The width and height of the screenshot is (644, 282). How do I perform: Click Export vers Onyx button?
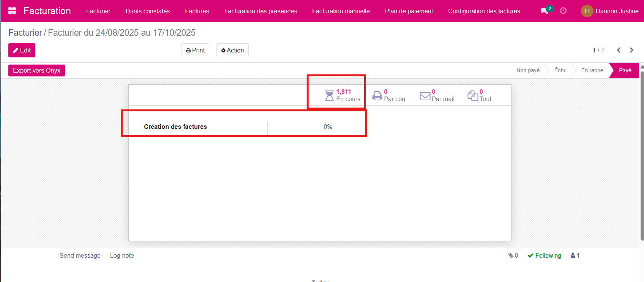[x=36, y=70]
